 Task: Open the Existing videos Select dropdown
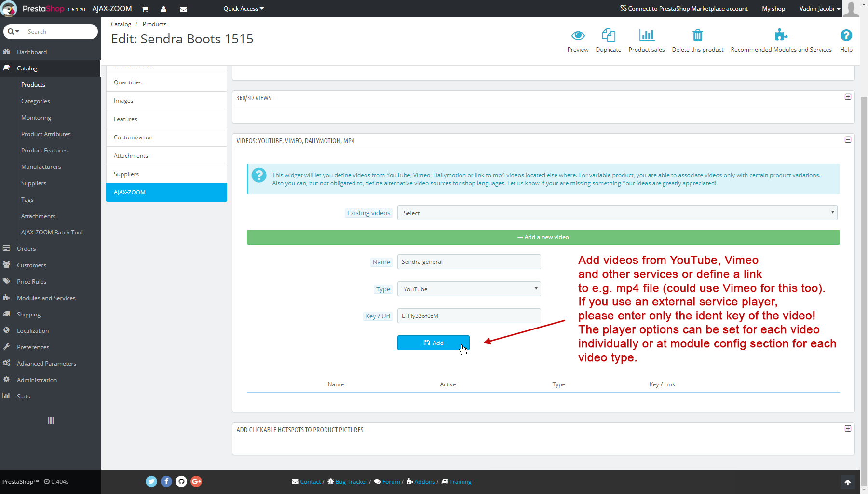coord(617,213)
